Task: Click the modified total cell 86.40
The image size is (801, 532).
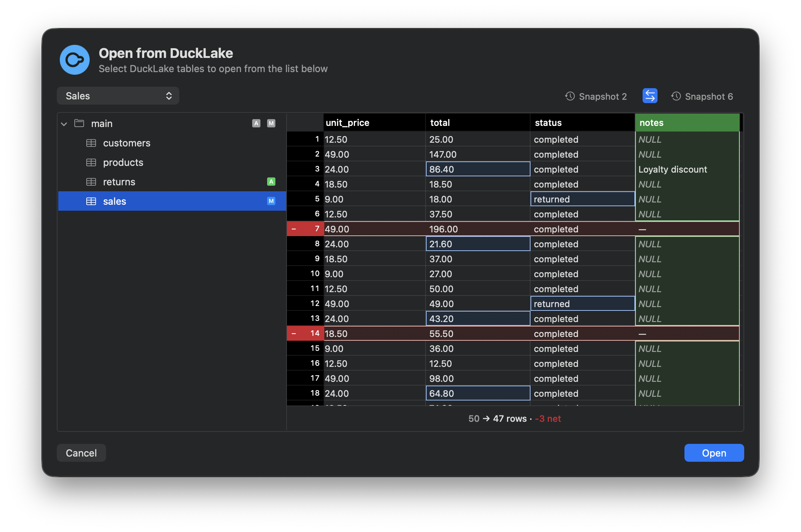Action: click(478, 169)
